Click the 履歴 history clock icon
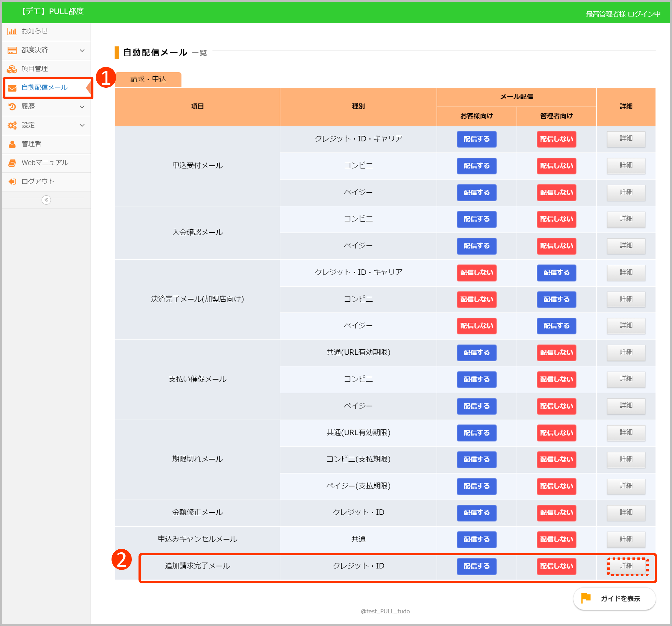The width and height of the screenshot is (672, 626). 12,106
